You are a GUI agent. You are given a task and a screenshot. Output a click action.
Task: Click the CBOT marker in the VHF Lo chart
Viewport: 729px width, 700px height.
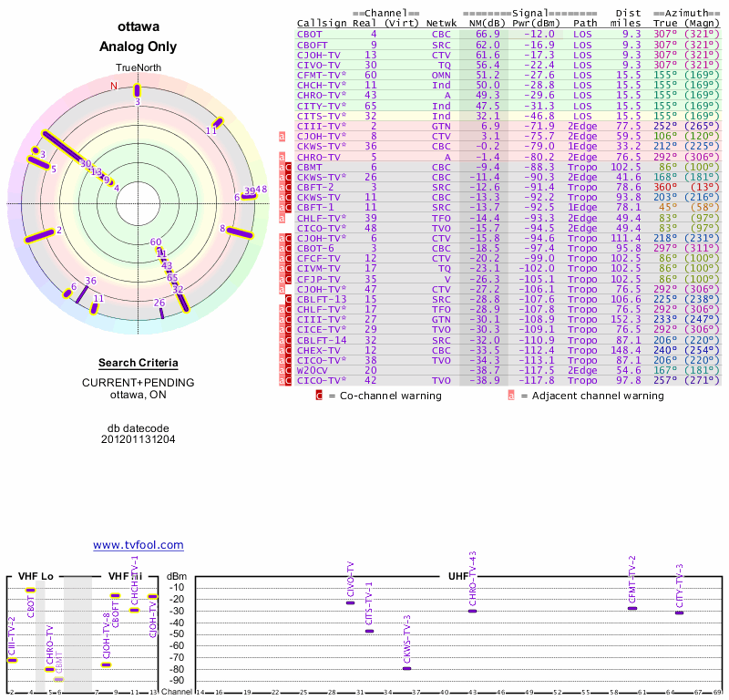(30, 591)
